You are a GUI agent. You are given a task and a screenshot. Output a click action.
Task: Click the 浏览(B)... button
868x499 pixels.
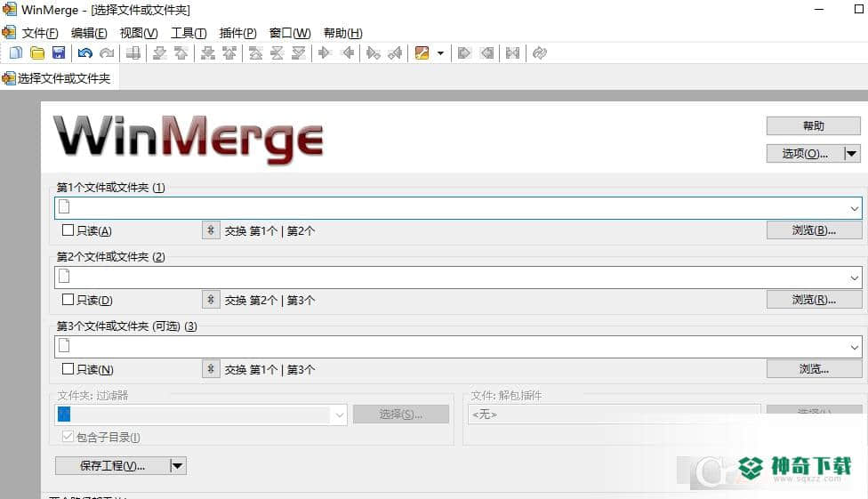tap(814, 229)
